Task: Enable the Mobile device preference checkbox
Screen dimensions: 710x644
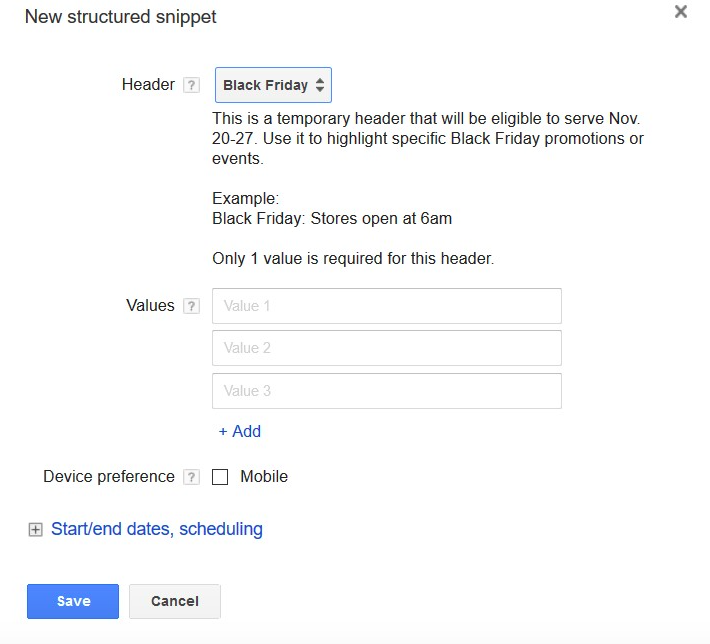Action: (x=220, y=477)
